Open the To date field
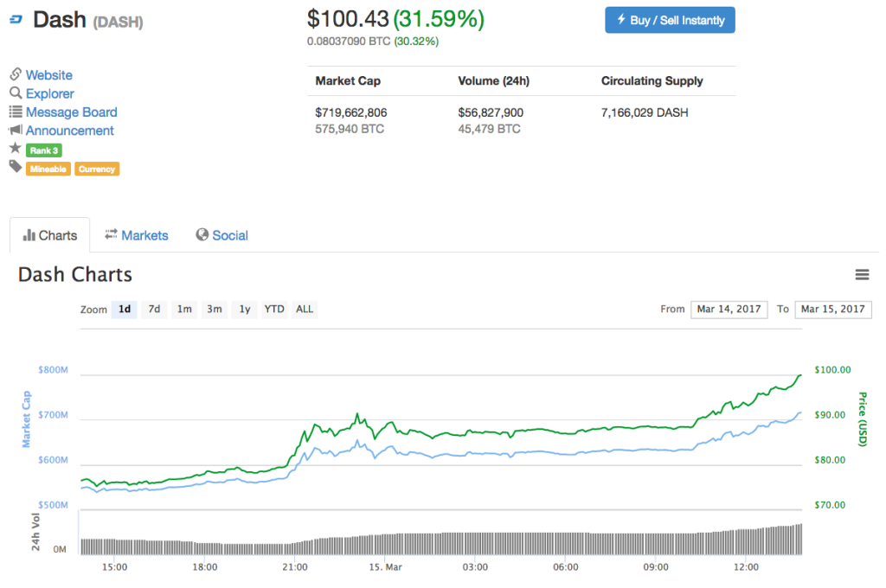Image resolution: width=886 pixels, height=588 pixels. [832, 310]
